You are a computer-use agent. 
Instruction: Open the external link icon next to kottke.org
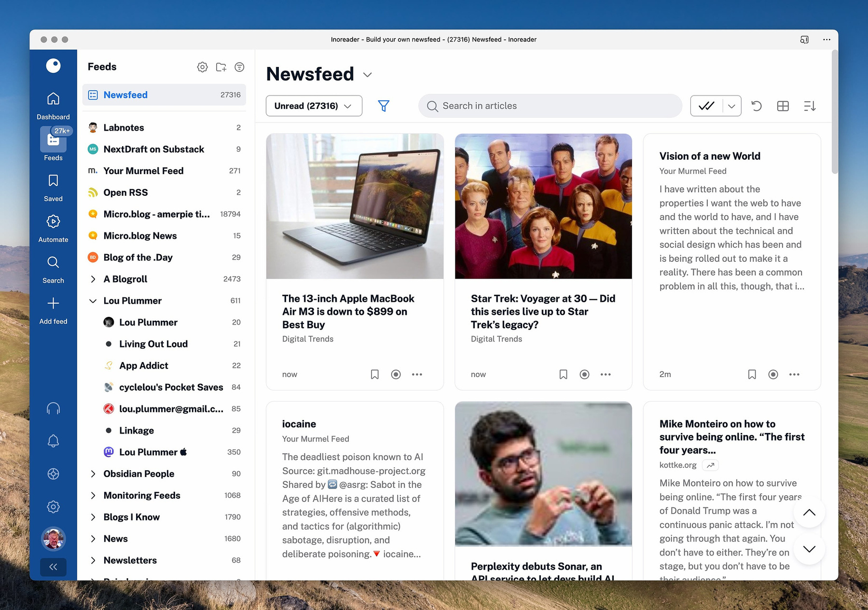click(x=710, y=465)
